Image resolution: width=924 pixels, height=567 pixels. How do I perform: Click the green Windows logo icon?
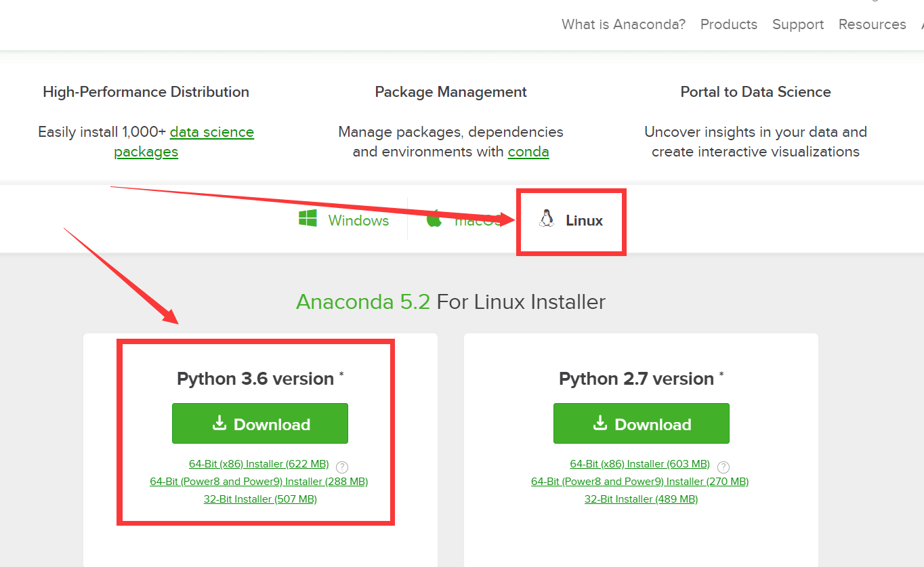tap(307, 219)
